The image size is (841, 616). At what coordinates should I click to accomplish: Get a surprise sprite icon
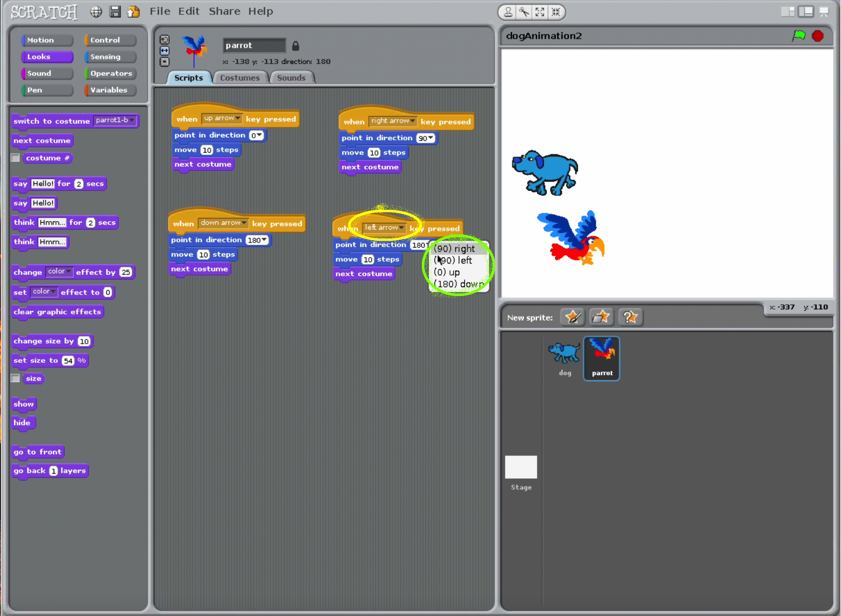[630, 317]
